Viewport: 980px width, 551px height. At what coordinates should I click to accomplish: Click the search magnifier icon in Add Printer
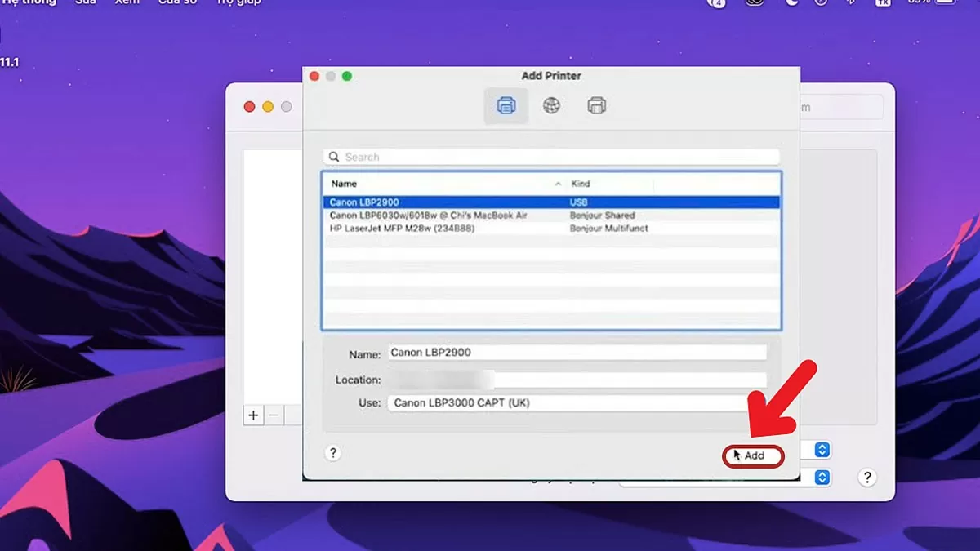pyautogui.click(x=335, y=156)
